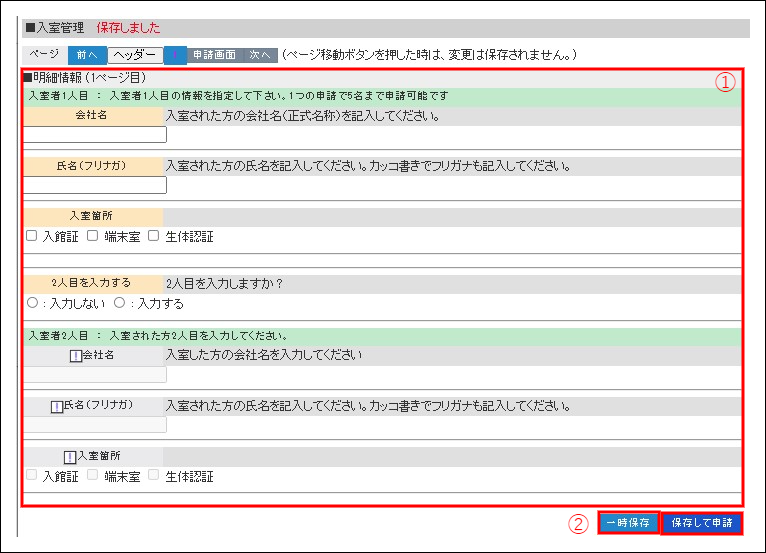Check 生体認証 for entrant 1
The height and width of the screenshot is (553, 766).
(x=153, y=236)
